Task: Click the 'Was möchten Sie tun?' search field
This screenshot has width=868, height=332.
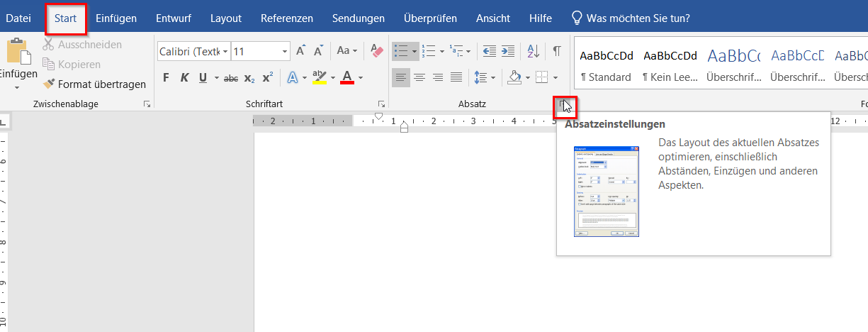Action: click(638, 18)
